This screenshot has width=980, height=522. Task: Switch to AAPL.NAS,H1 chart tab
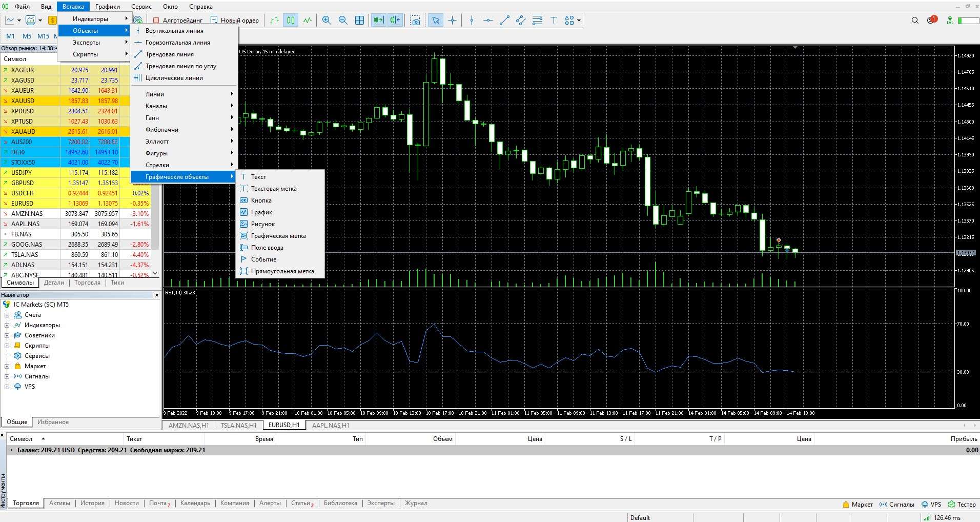(331, 425)
